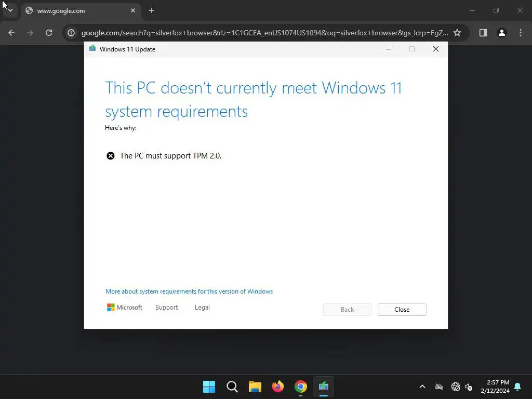
Task: Open Chrome side panel
Action: click(483, 33)
